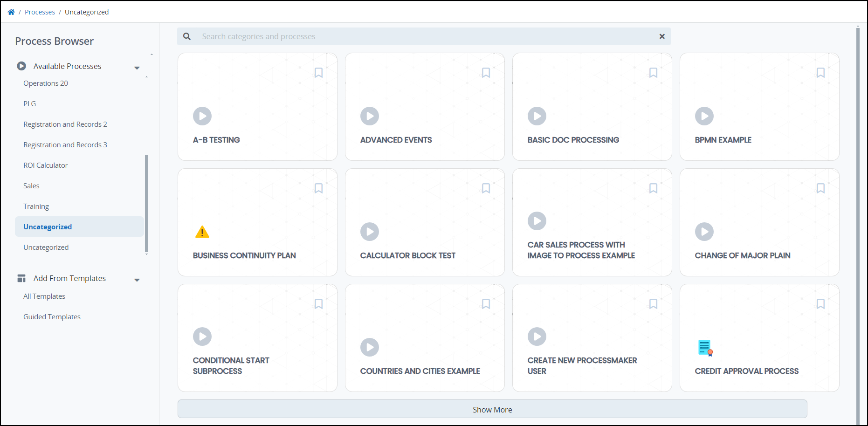868x426 pixels.
Task: Collapse the Add From Templates section
Action: pyautogui.click(x=137, y=280)
